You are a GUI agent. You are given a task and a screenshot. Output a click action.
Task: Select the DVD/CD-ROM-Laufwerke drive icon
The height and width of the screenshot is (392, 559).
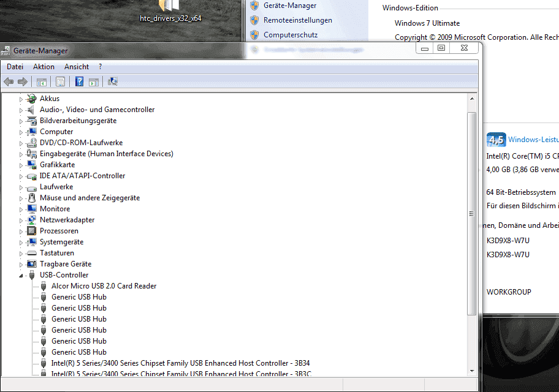[32, 143]
